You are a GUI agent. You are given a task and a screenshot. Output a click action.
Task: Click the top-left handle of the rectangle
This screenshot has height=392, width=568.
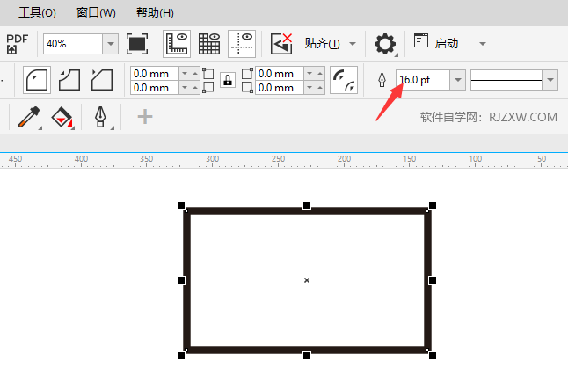[181, 206]
